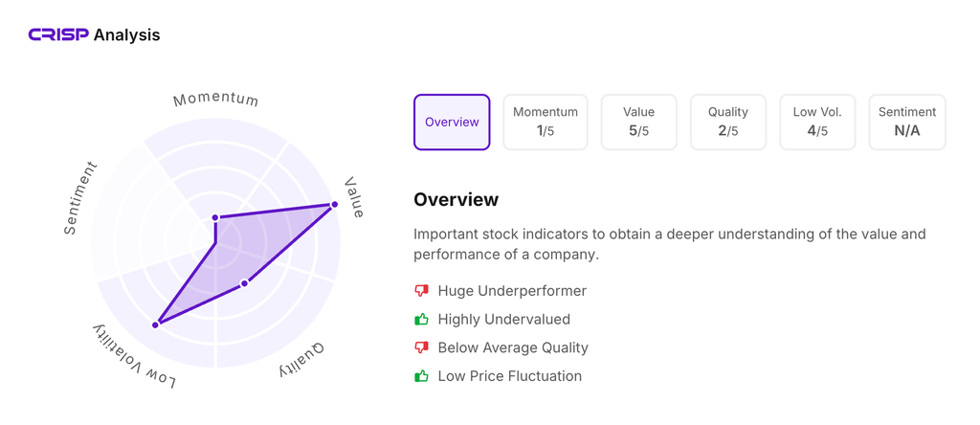Click the Overview heading
The height and width of the screenshot is (425, 980).
coord(456,199)
